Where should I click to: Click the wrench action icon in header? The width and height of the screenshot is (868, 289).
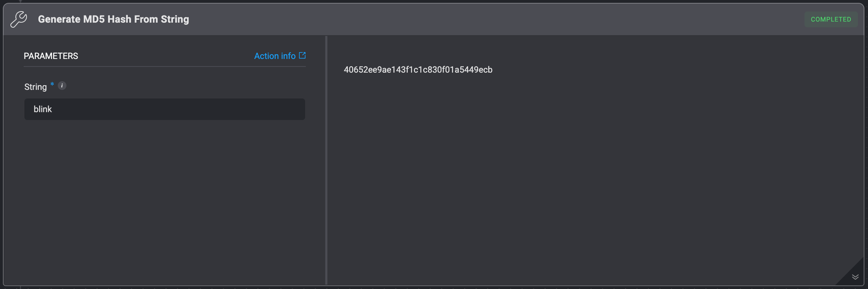(x=19, y=19)
